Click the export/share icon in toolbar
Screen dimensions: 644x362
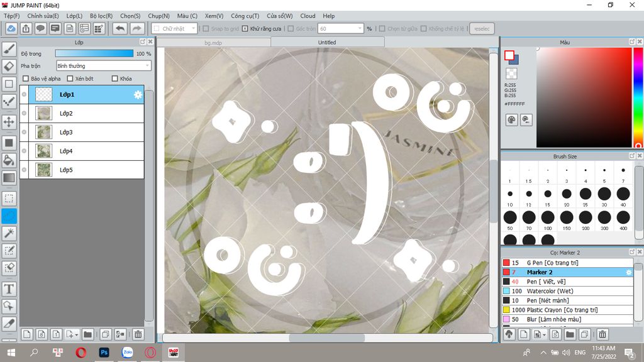26,29
